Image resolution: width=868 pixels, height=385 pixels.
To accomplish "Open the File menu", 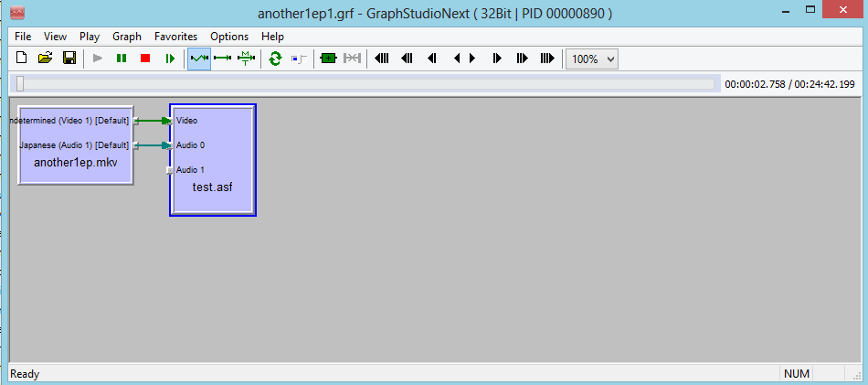I will (23, 37).
